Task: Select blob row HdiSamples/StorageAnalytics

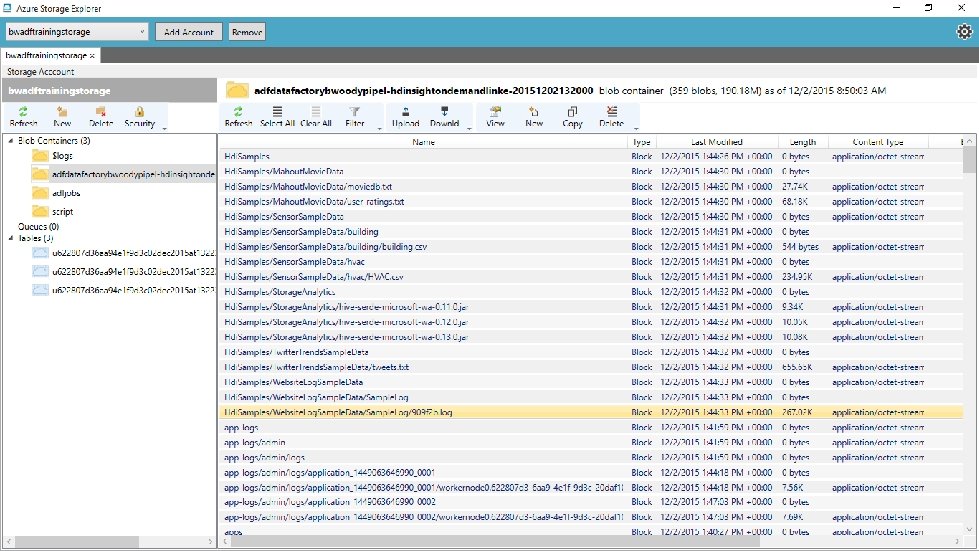Action: (591, 291)
